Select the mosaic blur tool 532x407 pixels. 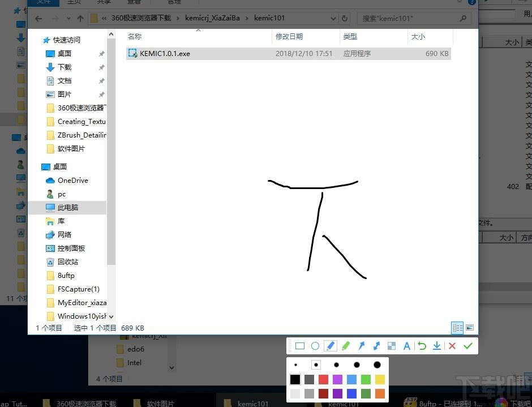click(392, 346)
